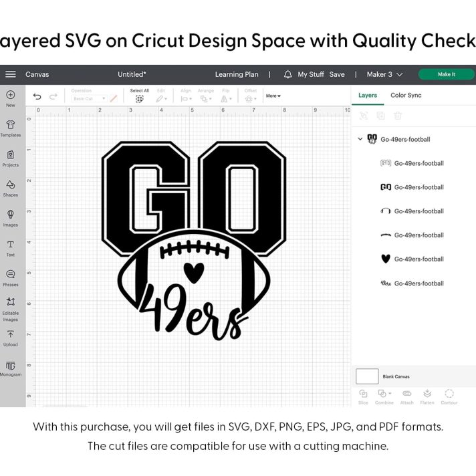The width and height of the screenshot is (476, 476).
Task: Open Editable Images panel
Action: (10, 310)
